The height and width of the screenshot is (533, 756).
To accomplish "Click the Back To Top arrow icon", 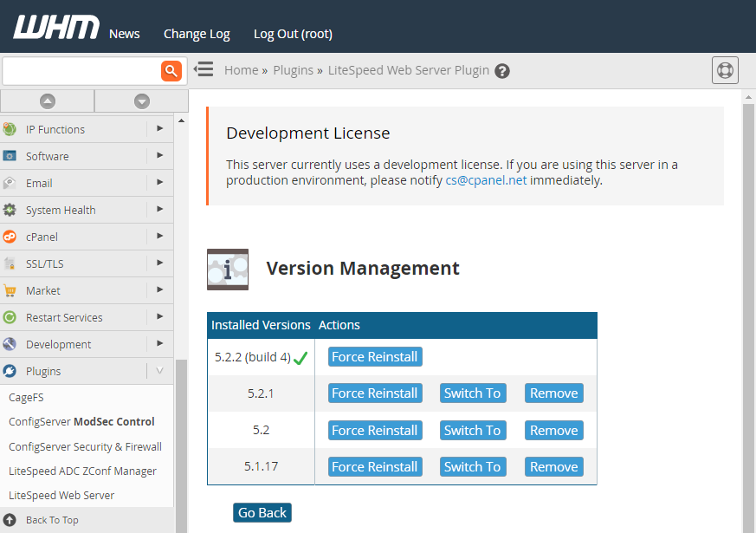I will pyautogui.click(x=10, y=520).
